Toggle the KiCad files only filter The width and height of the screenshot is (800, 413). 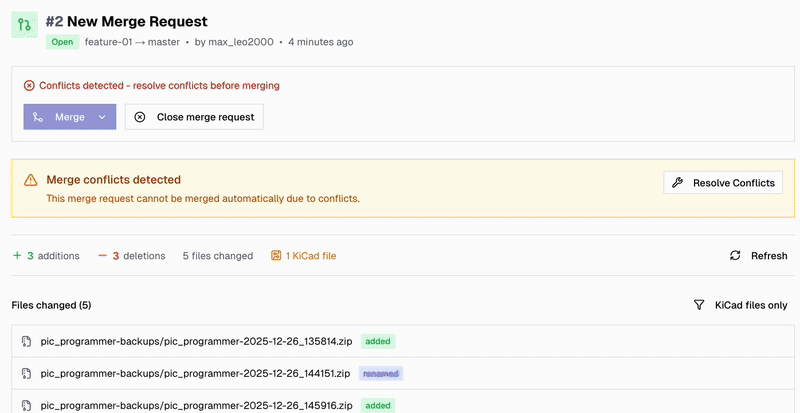[740, 305]
